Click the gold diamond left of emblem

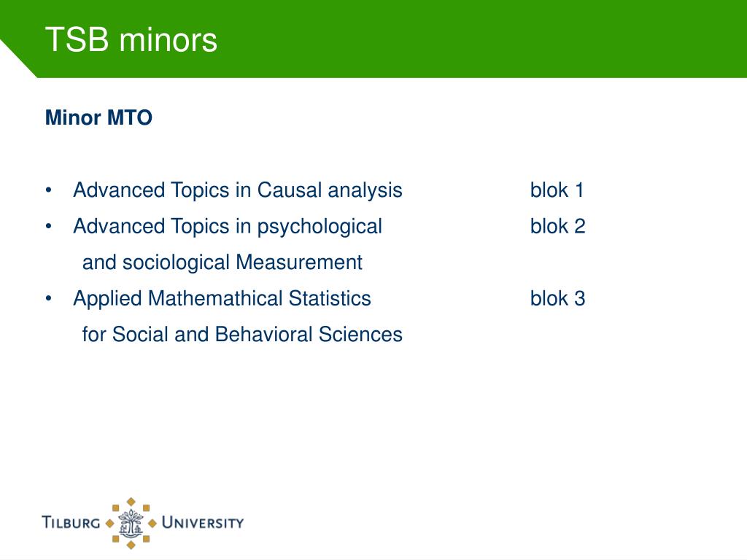pos(109,524)
